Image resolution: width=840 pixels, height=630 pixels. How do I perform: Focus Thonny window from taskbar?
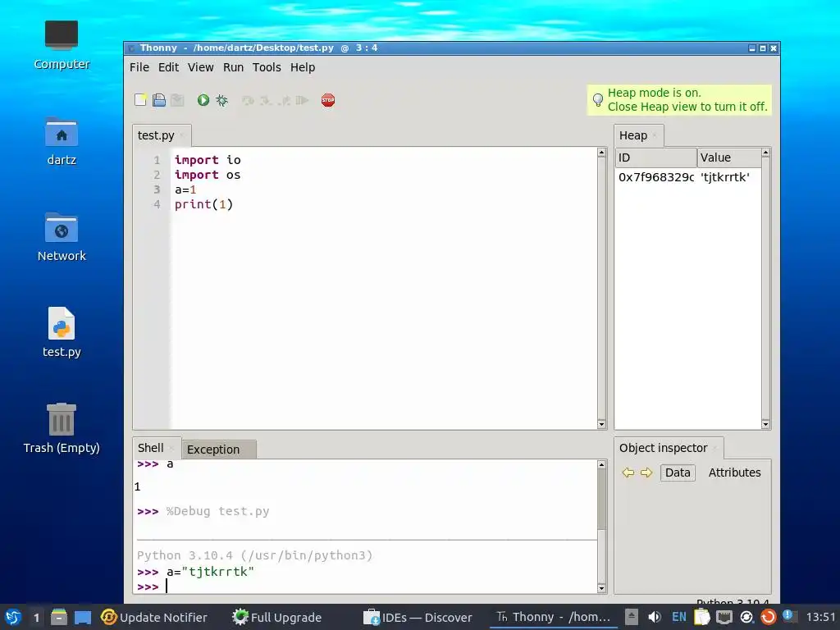pos(553,617)
